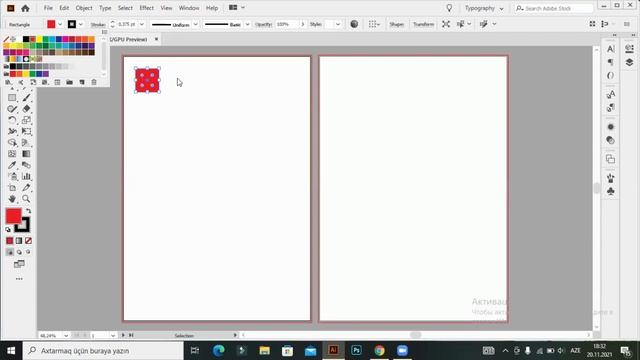Open the Object menu
The height and width of the screenshot is (360, 640).
pos(84,8)
